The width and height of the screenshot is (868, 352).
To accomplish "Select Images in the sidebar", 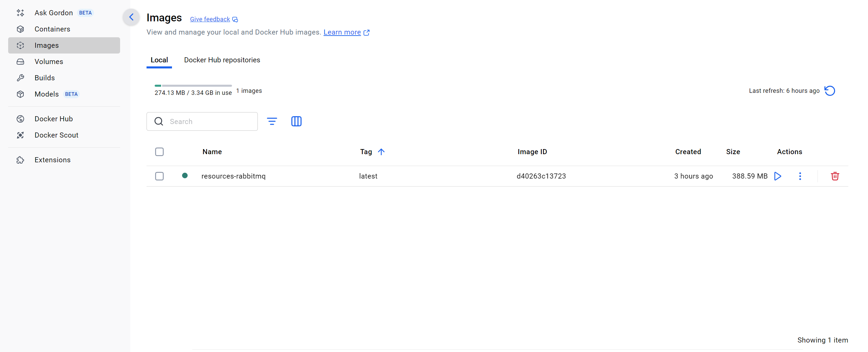I will (x=64, y=45).
